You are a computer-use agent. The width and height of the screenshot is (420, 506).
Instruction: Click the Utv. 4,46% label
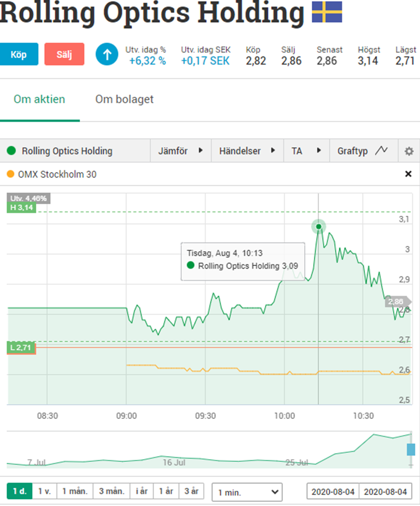pyautogui.click(x=28, y=198)
